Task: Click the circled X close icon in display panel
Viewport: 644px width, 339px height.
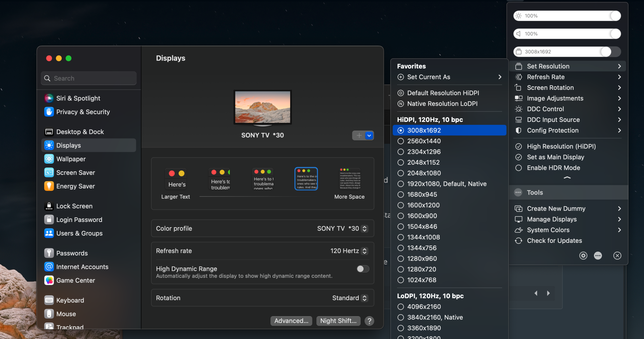Action: tap(617, 256)
